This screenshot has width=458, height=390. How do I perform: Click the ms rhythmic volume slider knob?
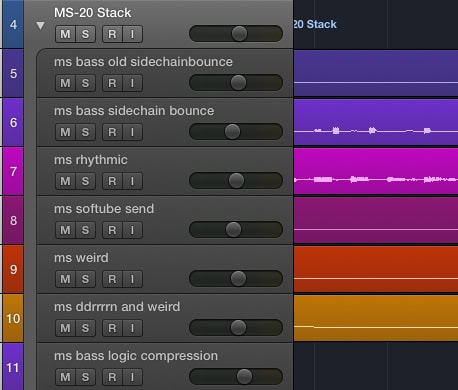point(236,181)
